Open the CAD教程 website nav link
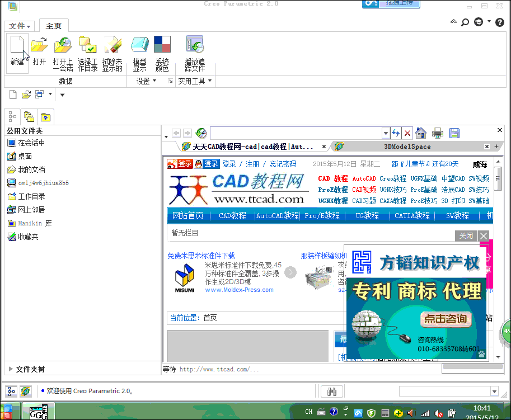The width and height of the screenshot is (511, 420). (x=232, y=215)
